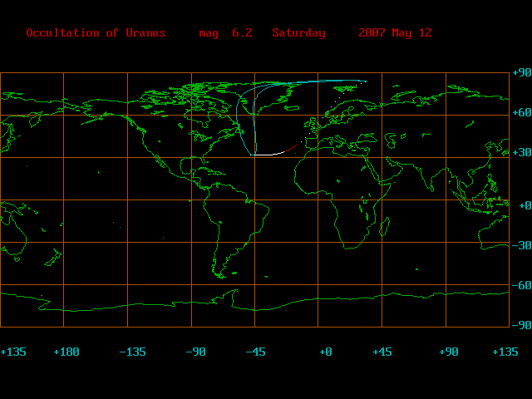
Task: Click the 'mag 6.2' magnitude text
Action: 225,33
